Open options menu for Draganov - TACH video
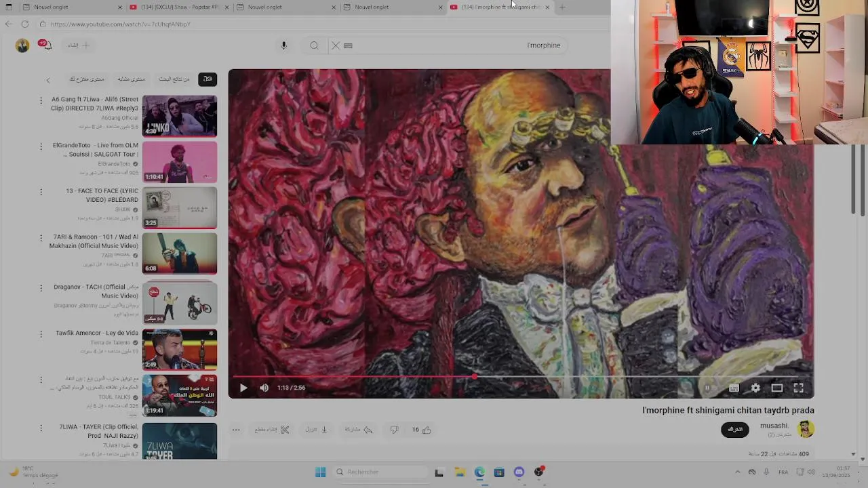Screen dimensions: 868x488 tap(41, 287)
